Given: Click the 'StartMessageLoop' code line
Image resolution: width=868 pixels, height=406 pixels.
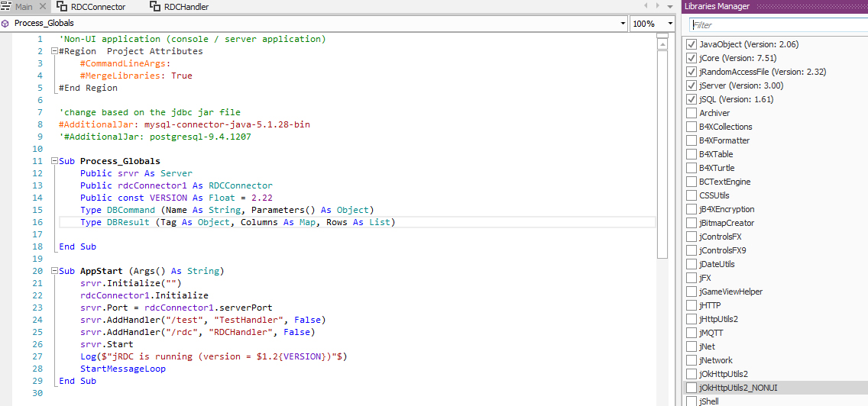Looking at the screenshot, I should pyautogui.click(x=122, y=369).
